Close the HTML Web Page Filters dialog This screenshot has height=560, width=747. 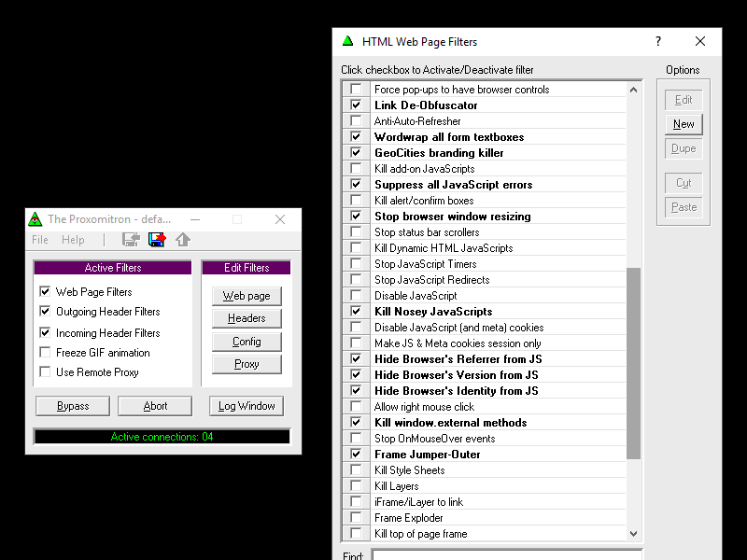click(x=699, y=41)
